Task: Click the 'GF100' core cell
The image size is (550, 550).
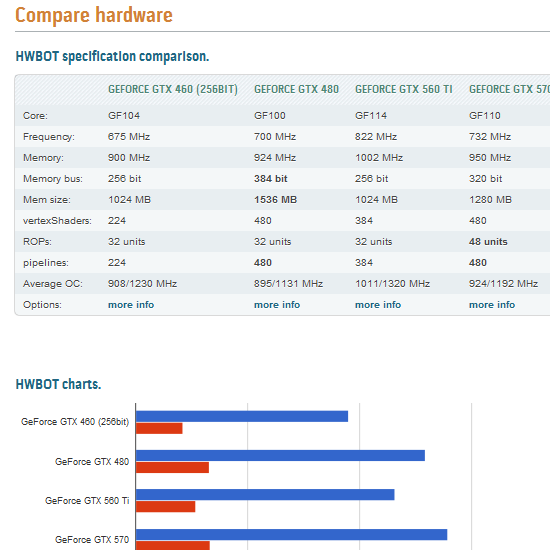Action: (x=270, y=115)
